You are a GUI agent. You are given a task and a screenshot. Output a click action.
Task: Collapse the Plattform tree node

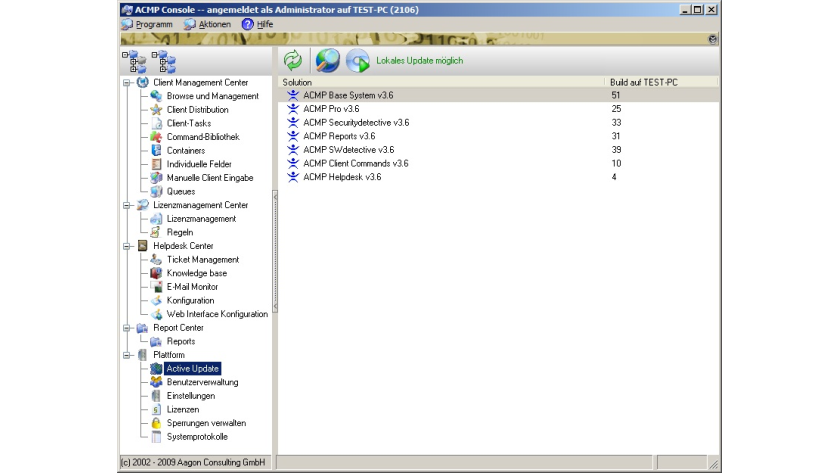pyautogui.click(x=127, y=355)
